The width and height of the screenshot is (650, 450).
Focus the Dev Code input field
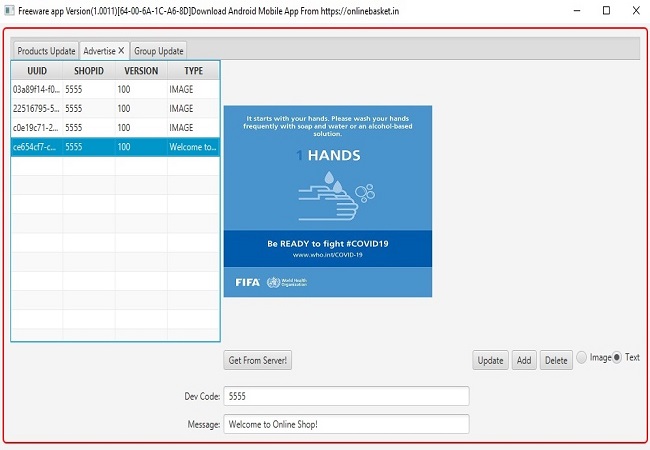pos(347,396)
